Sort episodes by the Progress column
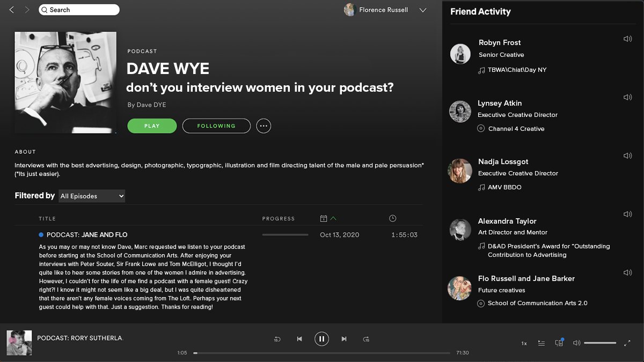The height and width of the screenshot is (362, 644). tap(279, 219)
